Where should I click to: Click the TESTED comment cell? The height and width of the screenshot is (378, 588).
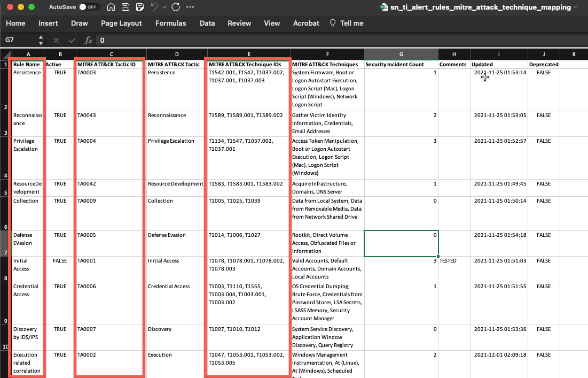pyautogui.click(x=454, y=269)
